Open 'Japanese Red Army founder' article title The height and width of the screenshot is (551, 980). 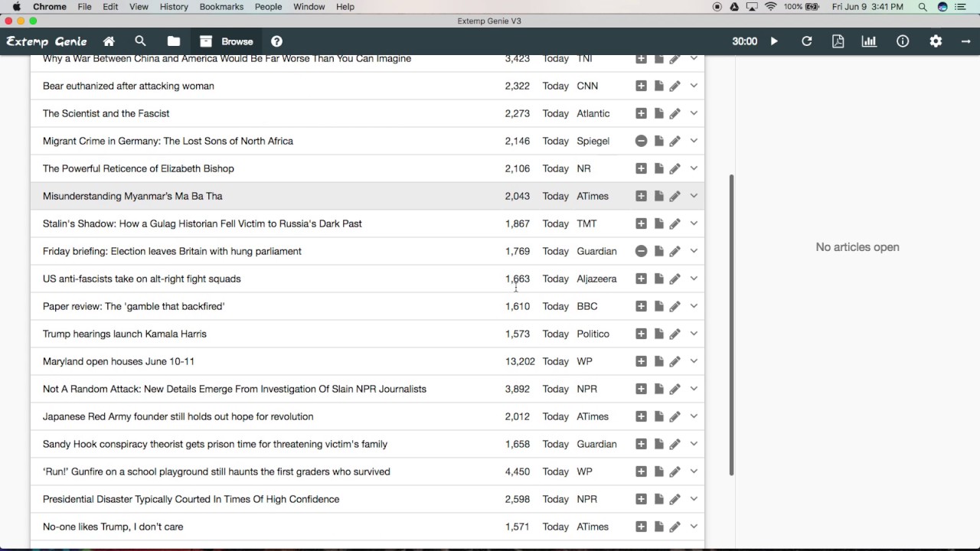[178, 416]
